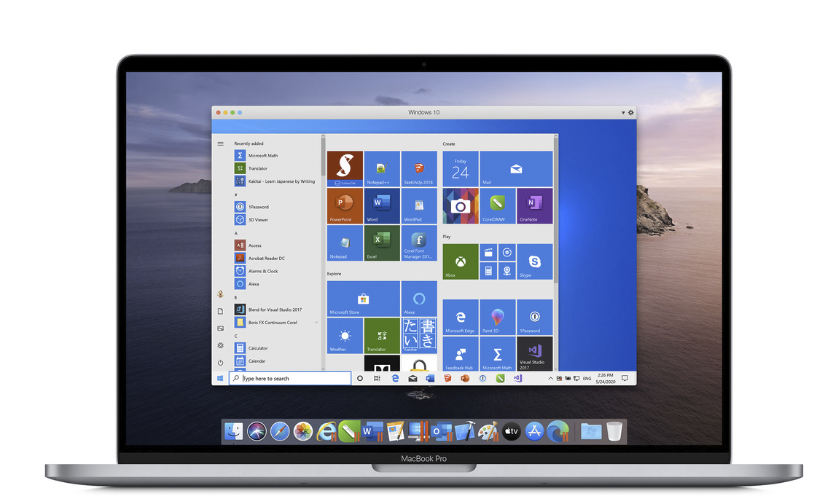Open the WordPad tile
Screen dimensions: 825x504
(x=419, y=206)
